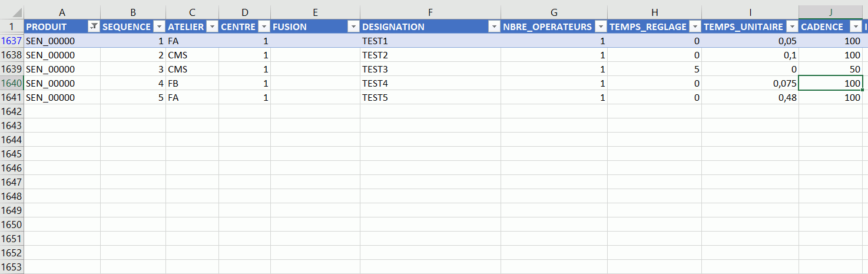Open the active filter icon on PRODUIT
Screen dimensions: 868x274
[94, 27]
